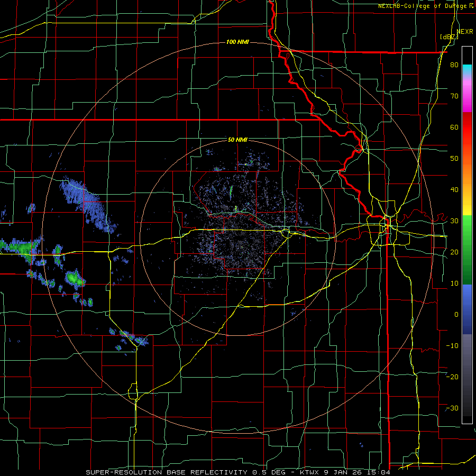The height and width of the screenshot is (476, 476).
Task: Click the -10 value on the color scale
Action: [452, 346]
